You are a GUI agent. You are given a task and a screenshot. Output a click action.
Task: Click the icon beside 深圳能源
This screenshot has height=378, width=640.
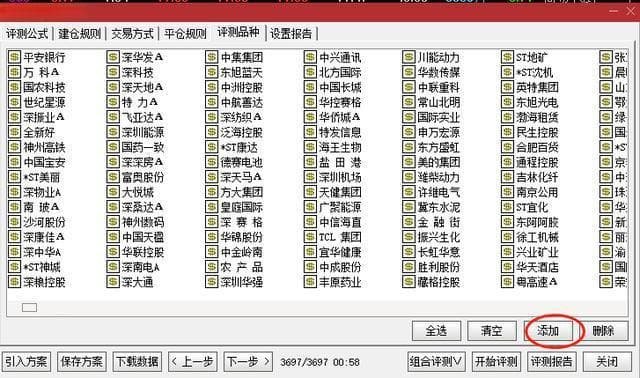tap(113, 132)
